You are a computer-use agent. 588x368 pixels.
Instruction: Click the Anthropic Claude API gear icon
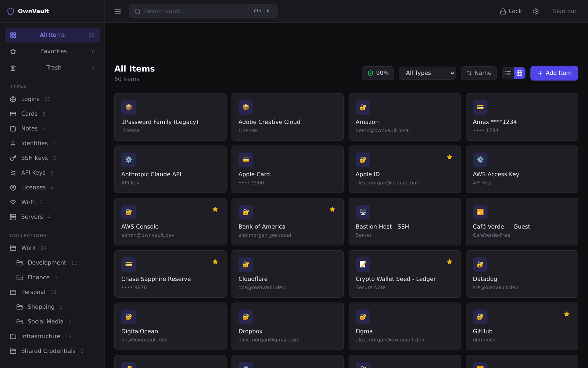[x=129, y=160]
